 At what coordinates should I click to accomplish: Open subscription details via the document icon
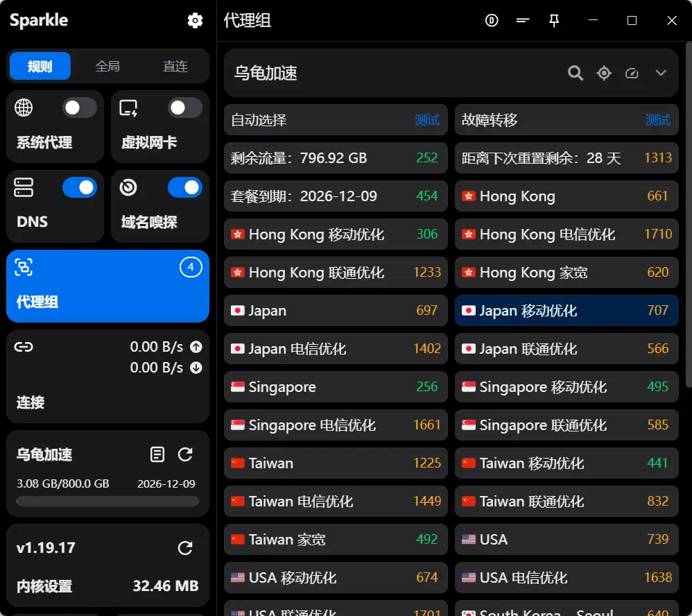(x=157, y=454)
